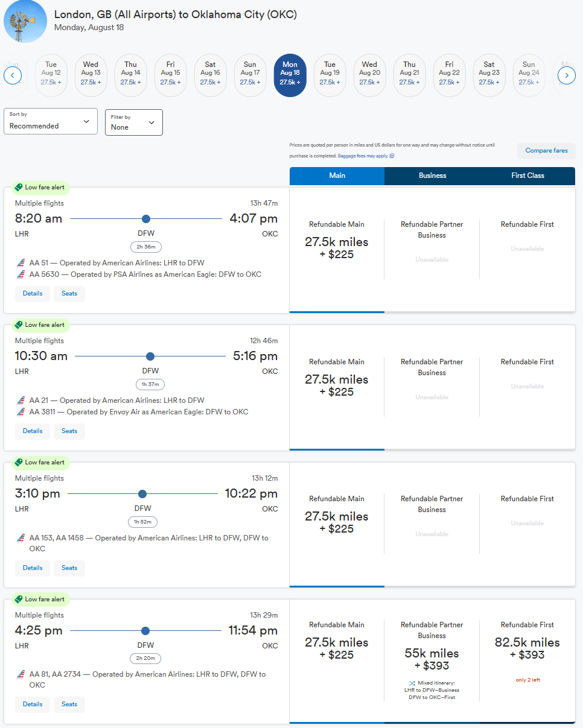583x728 pixels.
Task: Select Thu Aug 21 date
Action: coord(409,75)
